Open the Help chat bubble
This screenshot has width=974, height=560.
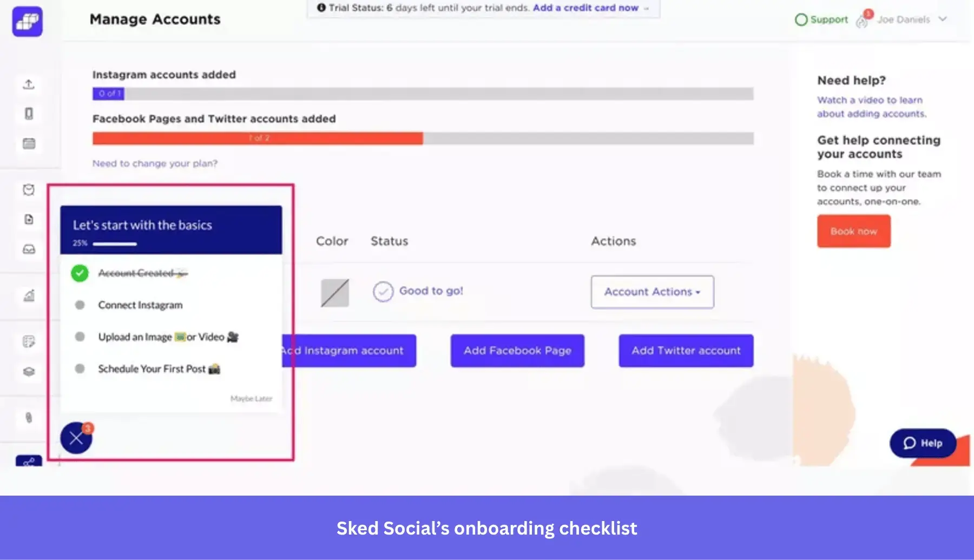[922, 443]
